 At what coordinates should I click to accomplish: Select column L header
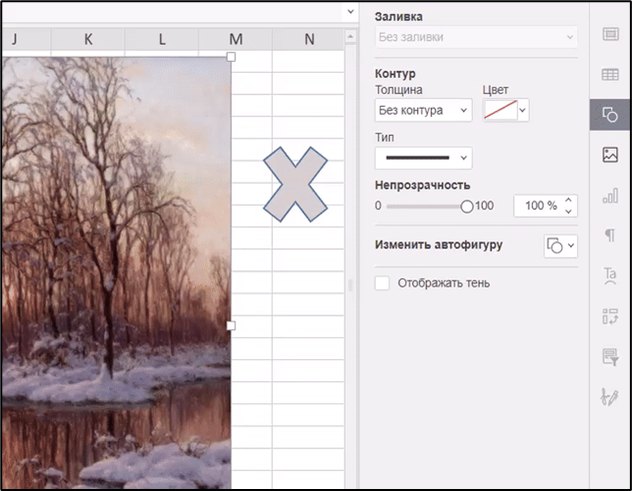[x=162, y=39]
